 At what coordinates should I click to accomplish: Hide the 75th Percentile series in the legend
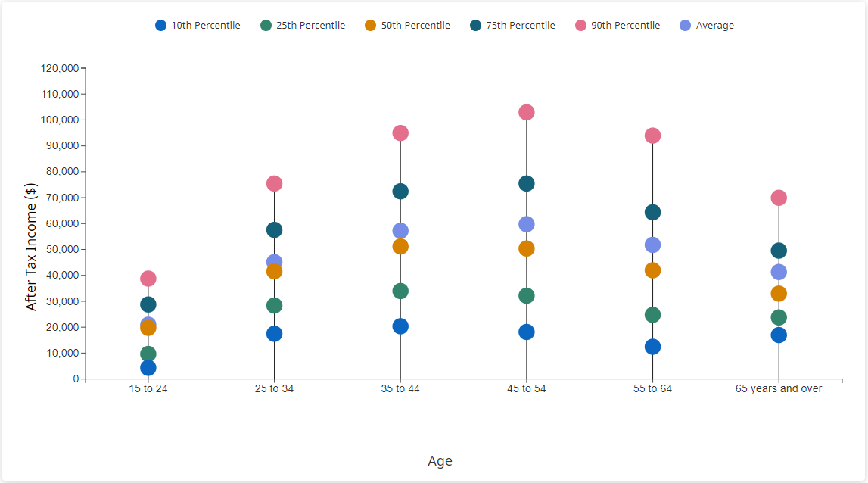coord(512,26)
